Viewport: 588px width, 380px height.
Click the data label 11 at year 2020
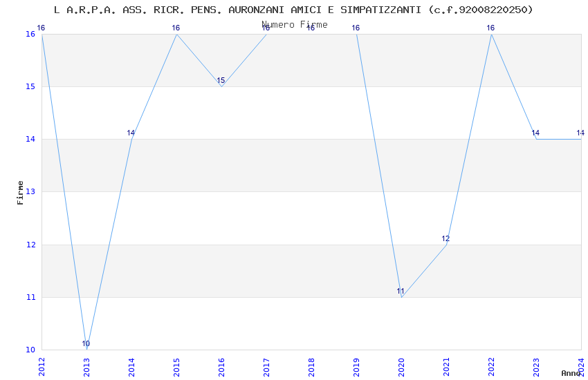401,291
